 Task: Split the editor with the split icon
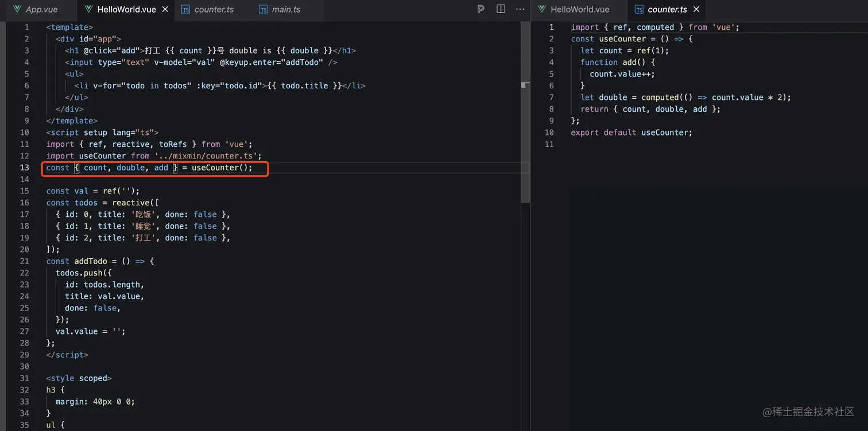(501, 9)
